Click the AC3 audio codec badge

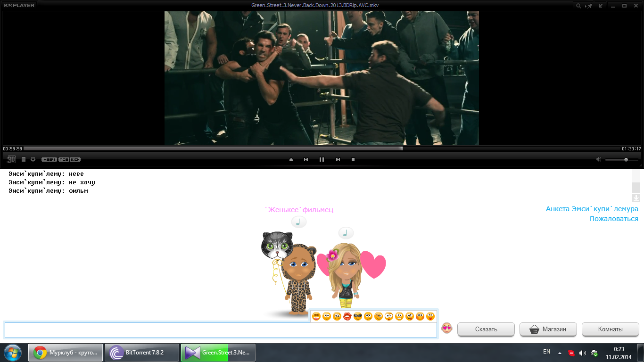[64, 159]
